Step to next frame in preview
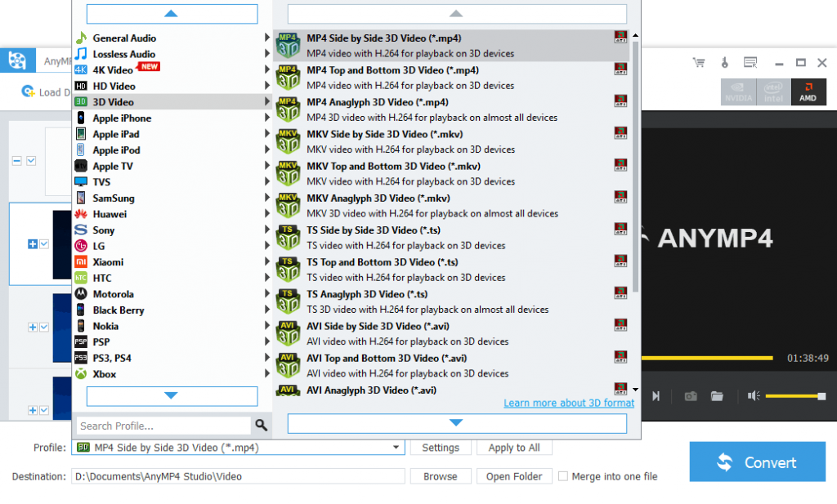Image resolution: width=837 pixels, height=504 pixels. point(656,395)
